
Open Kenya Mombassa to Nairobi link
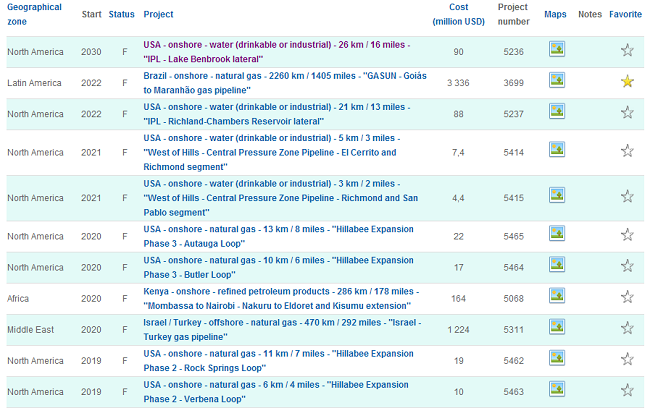(281, 299)
